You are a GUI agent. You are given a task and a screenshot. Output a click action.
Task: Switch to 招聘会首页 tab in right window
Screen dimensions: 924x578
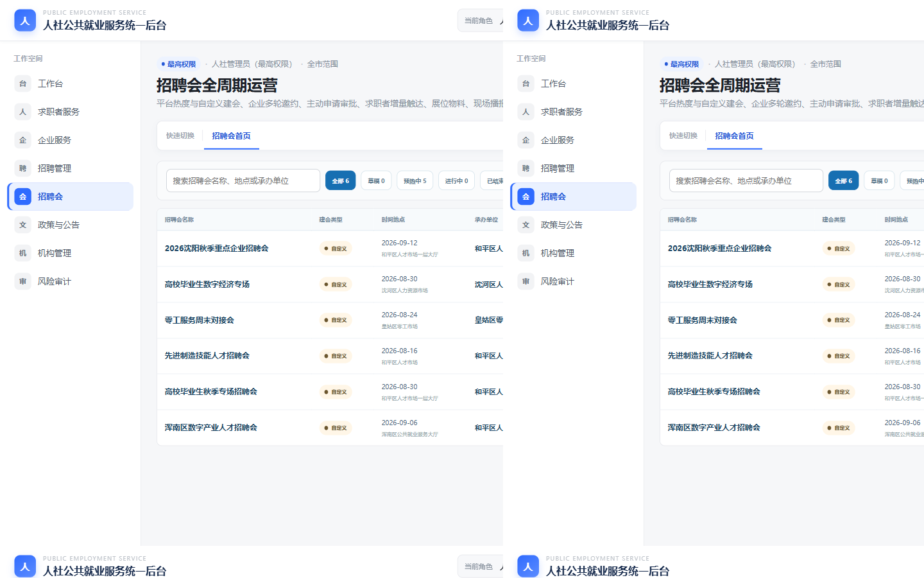point(735,136)
